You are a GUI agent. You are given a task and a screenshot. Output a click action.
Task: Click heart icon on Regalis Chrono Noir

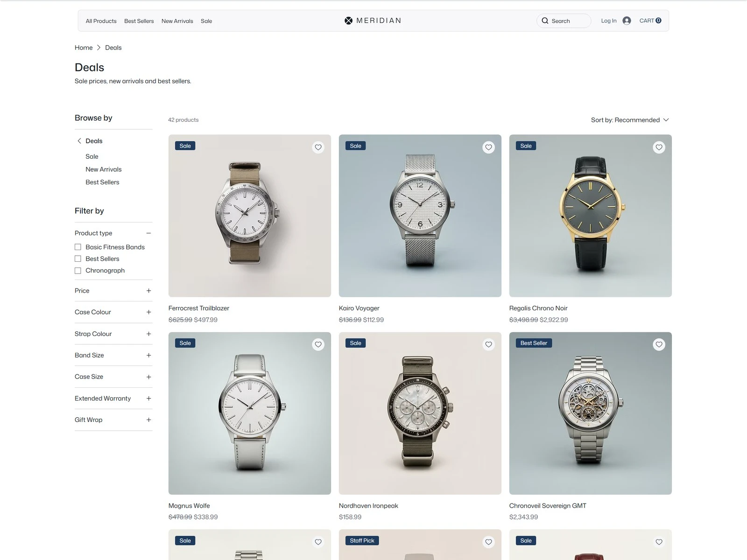659,147
